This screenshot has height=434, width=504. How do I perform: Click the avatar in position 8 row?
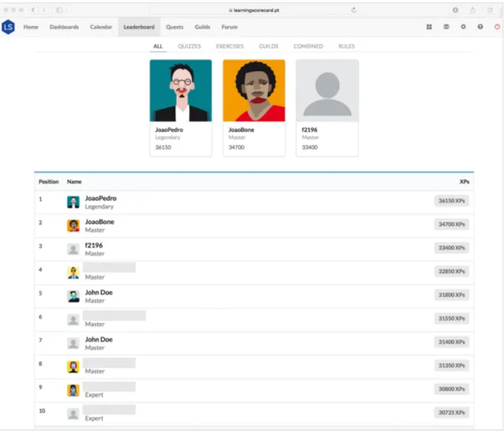pyautogui.click(x=73, y=367)
